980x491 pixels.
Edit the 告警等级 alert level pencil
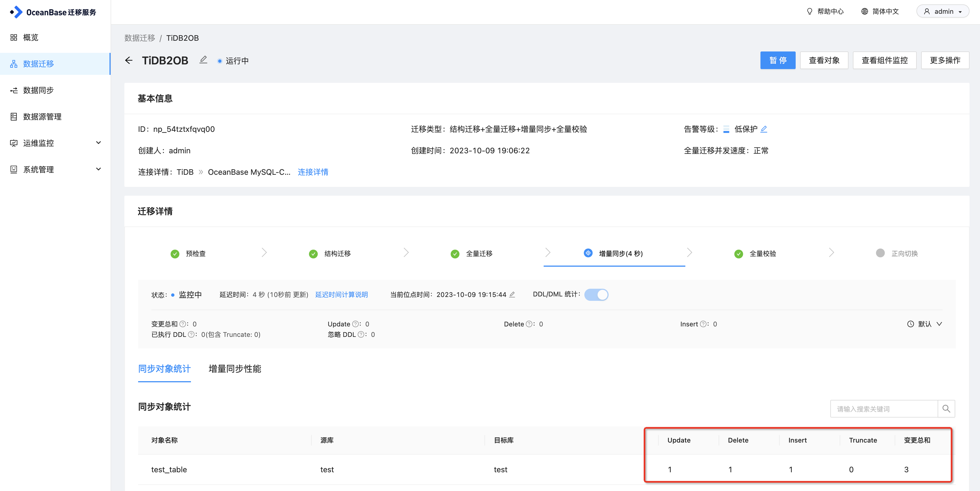[763, 129]
